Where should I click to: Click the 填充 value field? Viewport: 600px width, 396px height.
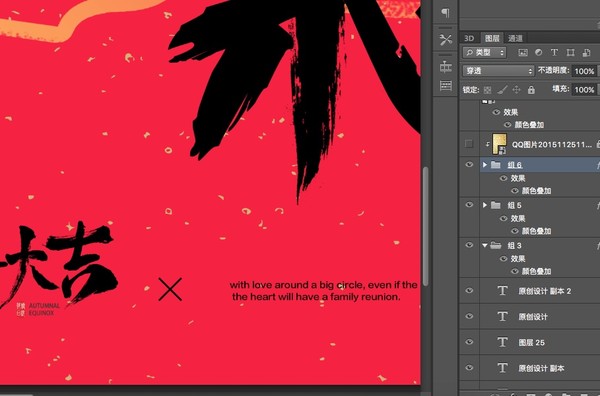point(585,90)
